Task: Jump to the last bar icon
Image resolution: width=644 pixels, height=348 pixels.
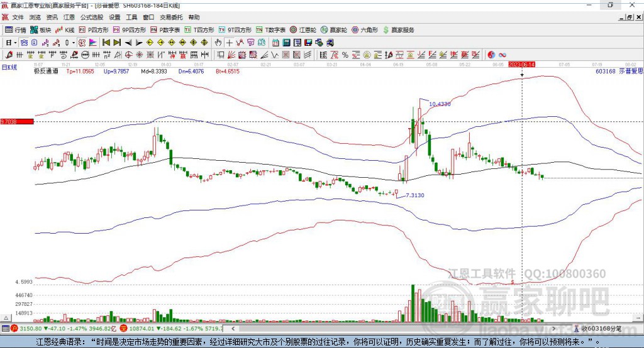Action: pos(117,43)
